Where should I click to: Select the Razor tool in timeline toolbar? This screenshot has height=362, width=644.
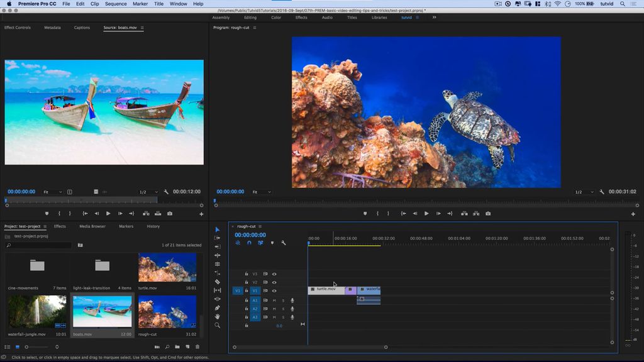pos(217,280)
